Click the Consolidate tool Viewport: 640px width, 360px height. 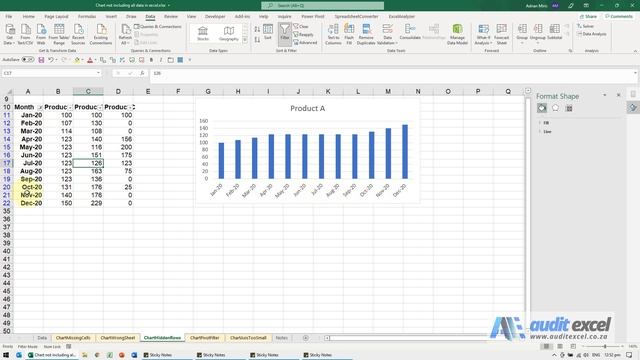(410, 33)
